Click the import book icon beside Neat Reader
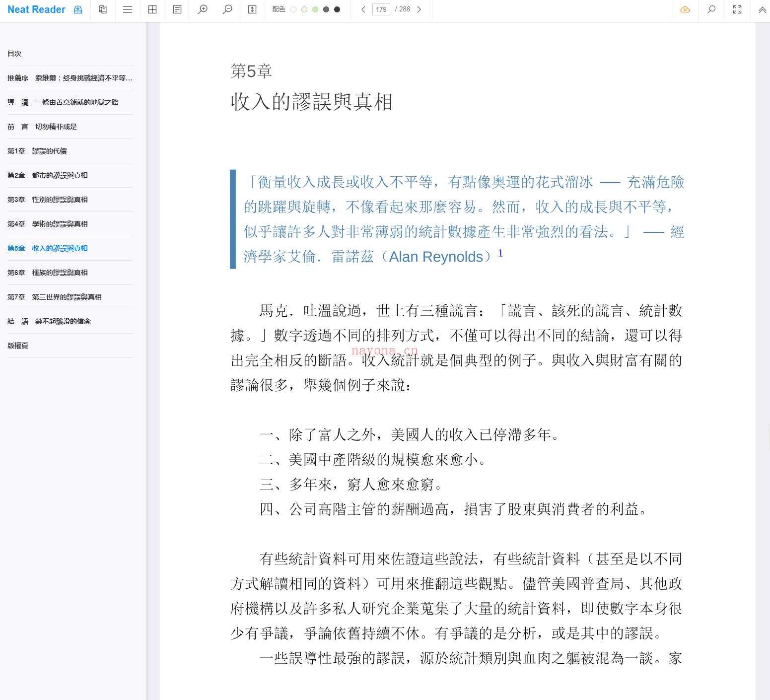The width and height of the screenshot is (770, 700). click(78, 9)
